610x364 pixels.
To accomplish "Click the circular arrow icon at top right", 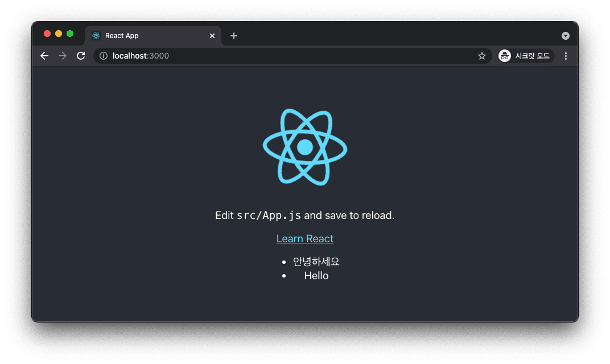I will pyautogui.click(x=566, y=35).
